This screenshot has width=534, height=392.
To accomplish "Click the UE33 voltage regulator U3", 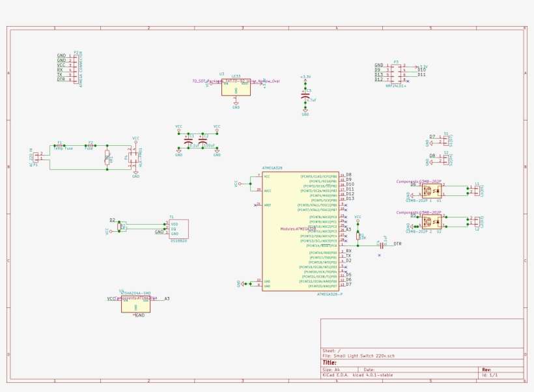I will (x=234, y=89).
